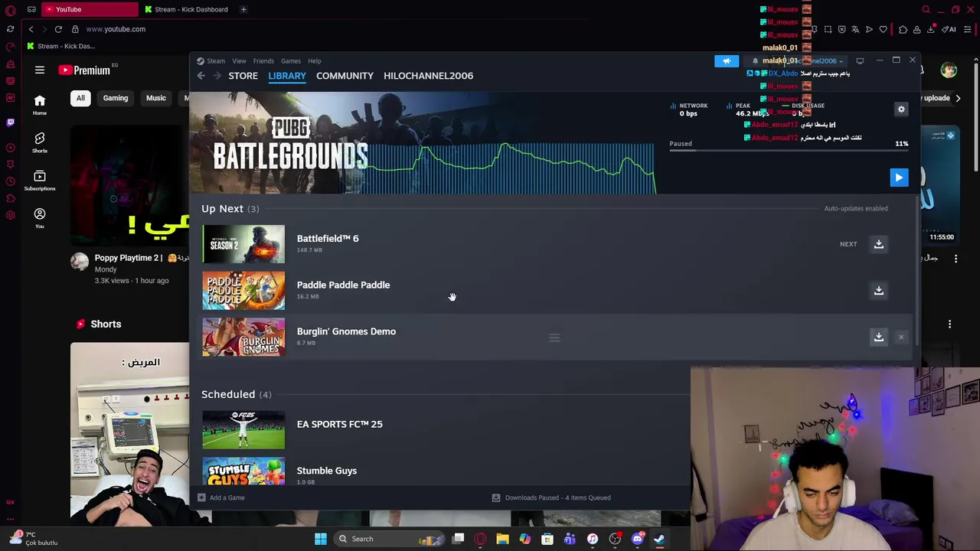Click the PUBG download progress bar
Viewport: 980px width, 551px height.
tap(789, 152)
